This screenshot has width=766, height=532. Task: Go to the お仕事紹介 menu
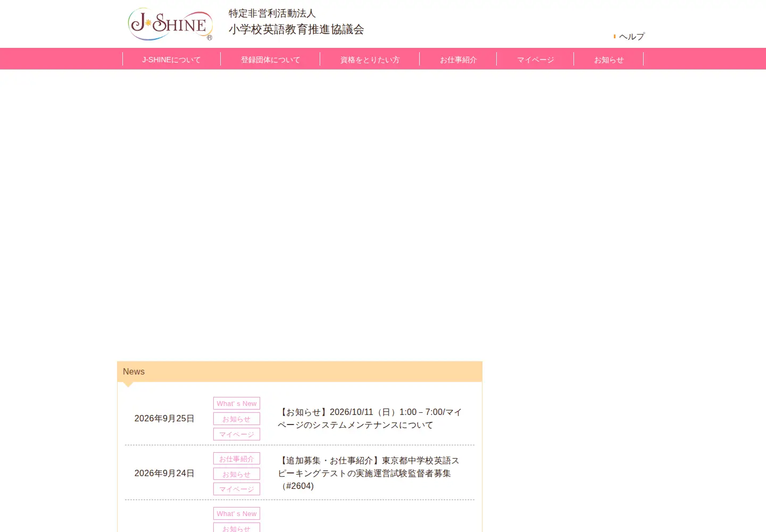pos(458,60)
